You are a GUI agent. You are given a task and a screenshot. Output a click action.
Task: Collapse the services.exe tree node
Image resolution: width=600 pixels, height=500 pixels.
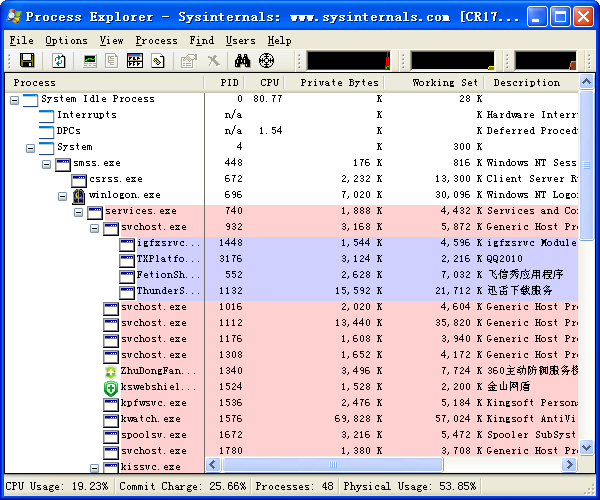(79, 211)
